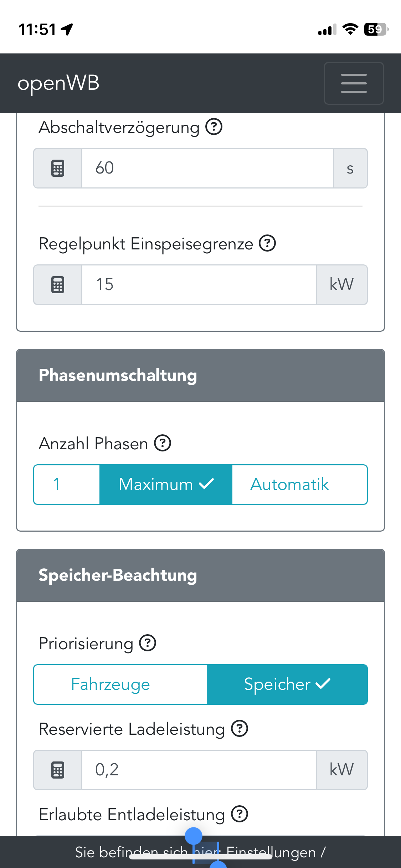Click the Priorisierung help icon
The height and width of the screenshot is (868, 401).
tap(148, 643)
